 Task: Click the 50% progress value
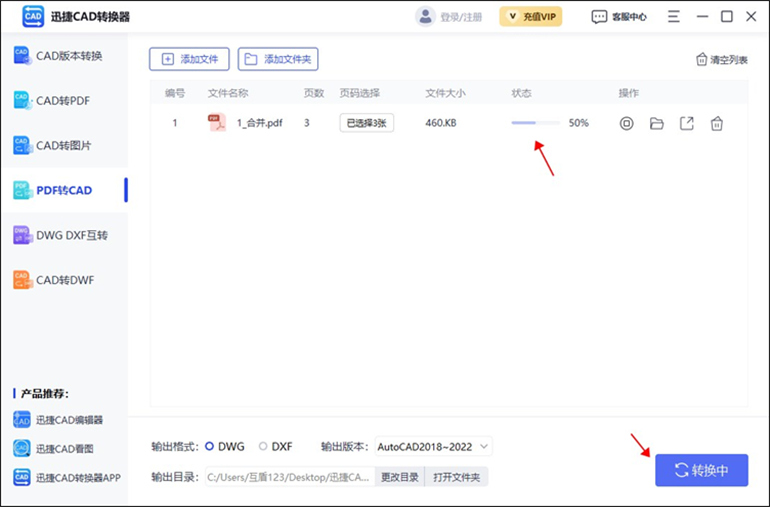point(578,123)
